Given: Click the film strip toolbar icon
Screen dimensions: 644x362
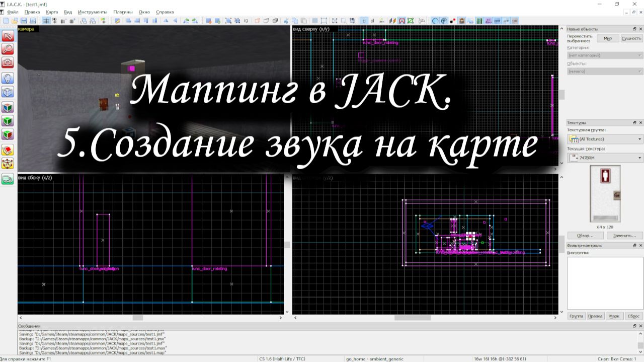Looking at the screenshot, I should [x=479, y=21].
